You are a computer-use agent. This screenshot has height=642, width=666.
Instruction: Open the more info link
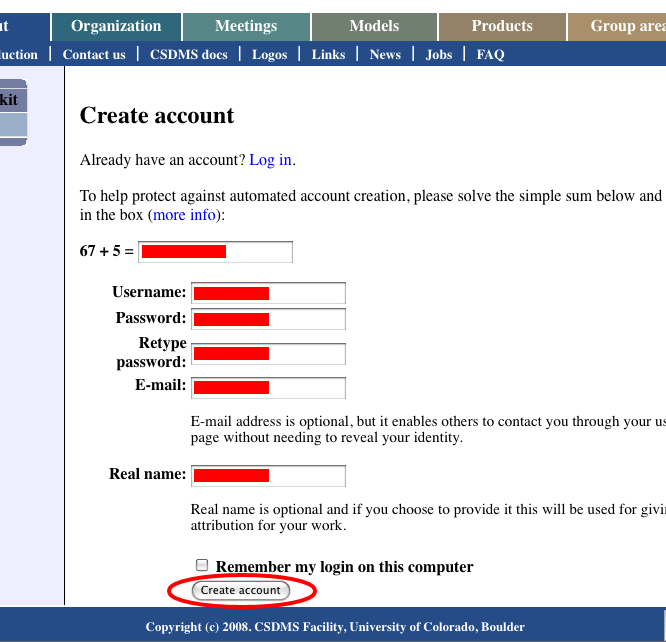[x=185, y=215]
